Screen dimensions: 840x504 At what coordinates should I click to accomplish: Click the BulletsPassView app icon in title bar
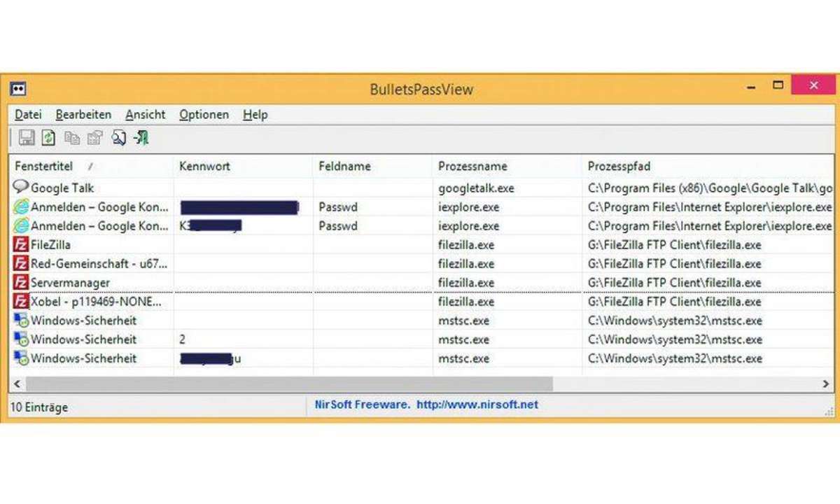point(18,90)
